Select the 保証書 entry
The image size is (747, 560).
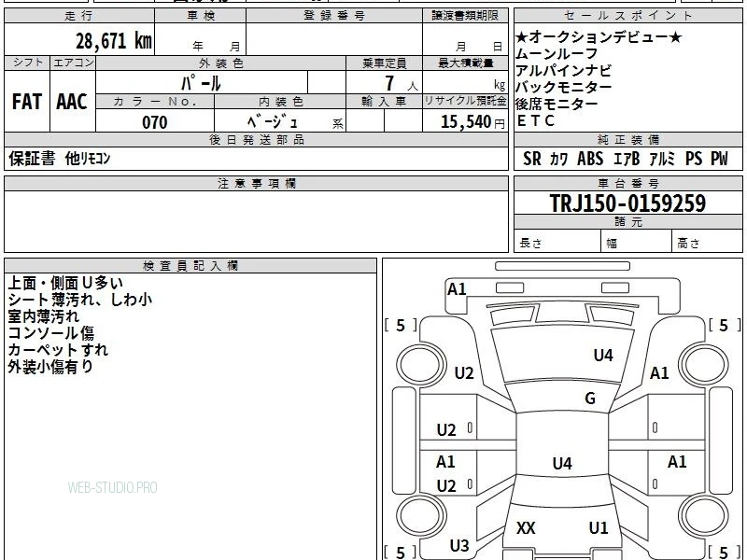point(32,159)
